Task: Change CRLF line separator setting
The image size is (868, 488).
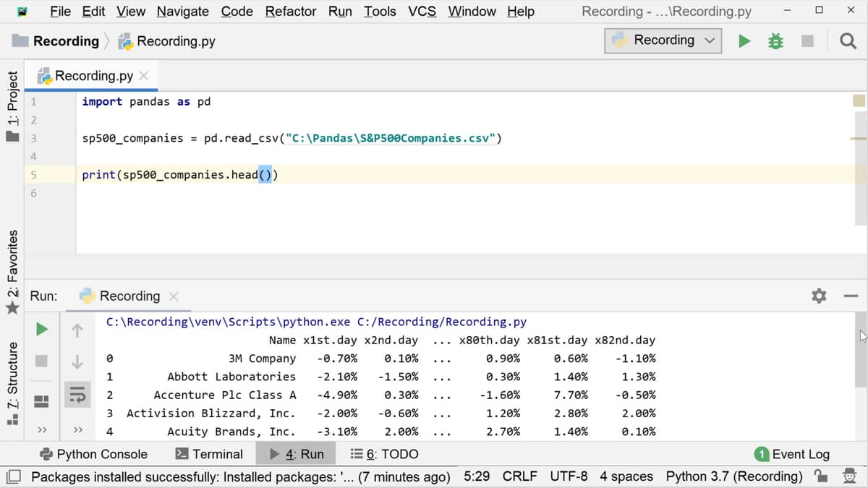Action: click(x=520, y=476)
